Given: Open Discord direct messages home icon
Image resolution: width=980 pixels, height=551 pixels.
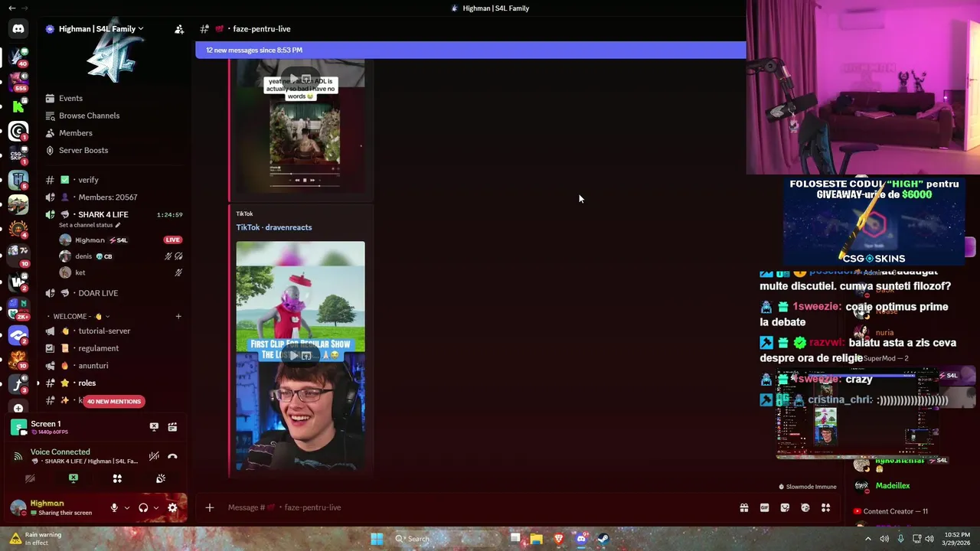Looking at the screenshot, I should pyautogui.click(x=18, y=29).
